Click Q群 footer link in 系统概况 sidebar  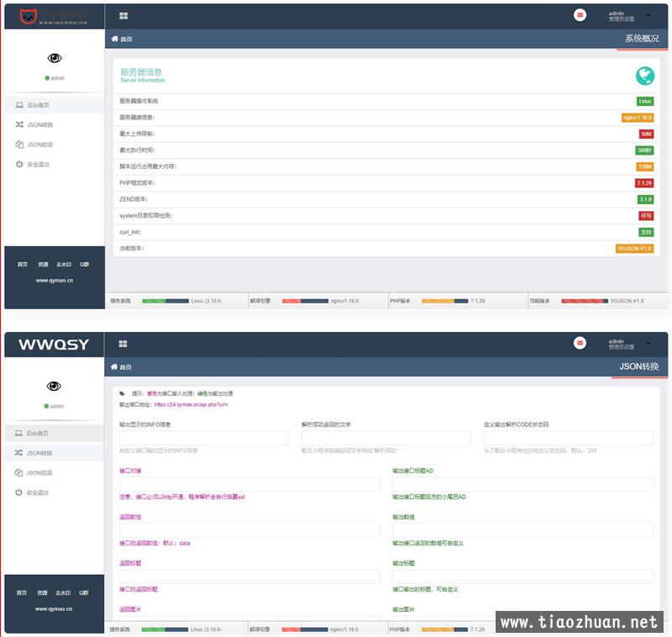tap(84, 265)
